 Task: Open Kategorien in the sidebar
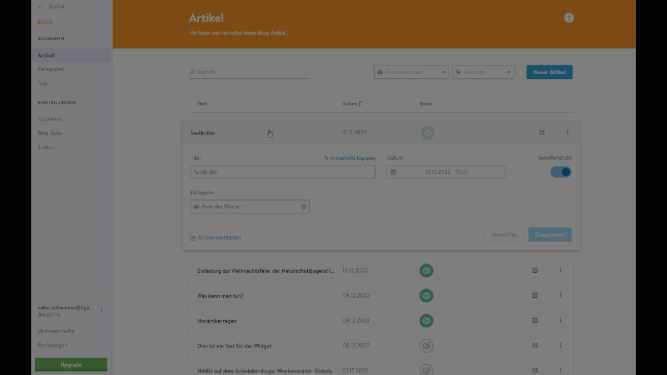51,69
